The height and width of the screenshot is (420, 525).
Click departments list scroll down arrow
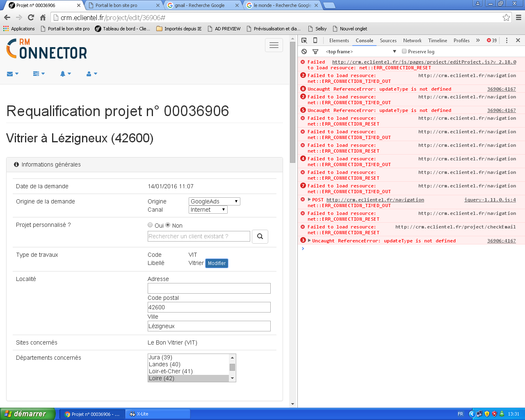[232, 378]
